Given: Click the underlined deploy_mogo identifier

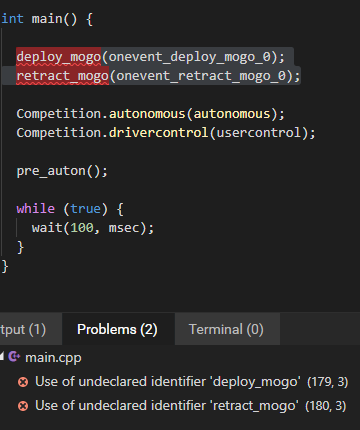Looking at the screenshot, I should point(59,57).
